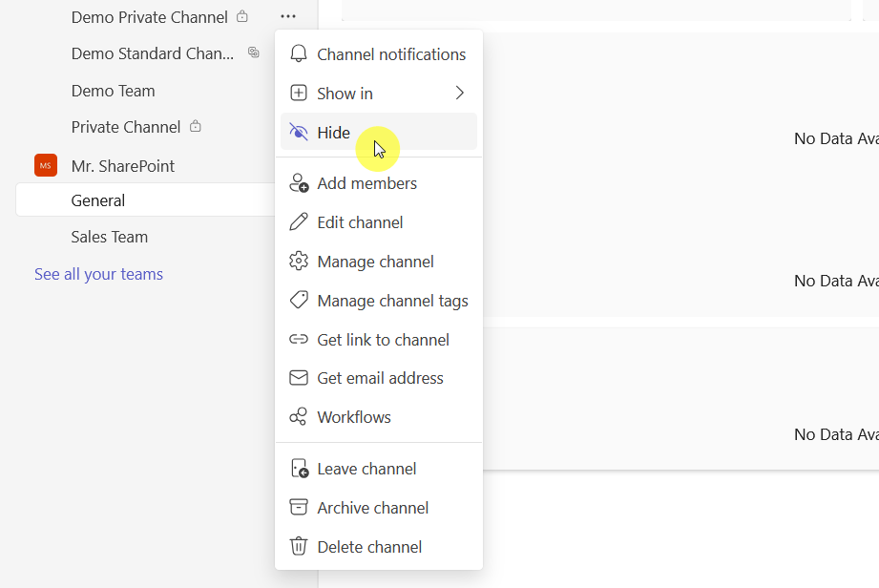
Task: Click the Leave channel door icon
Action: [x=300, y=469]
